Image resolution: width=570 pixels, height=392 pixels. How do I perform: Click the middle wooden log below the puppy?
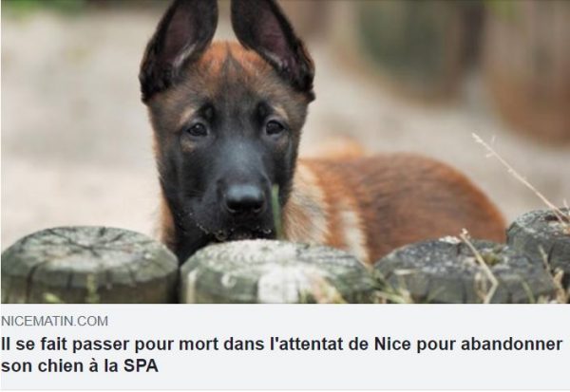click(x=276, y=271)
